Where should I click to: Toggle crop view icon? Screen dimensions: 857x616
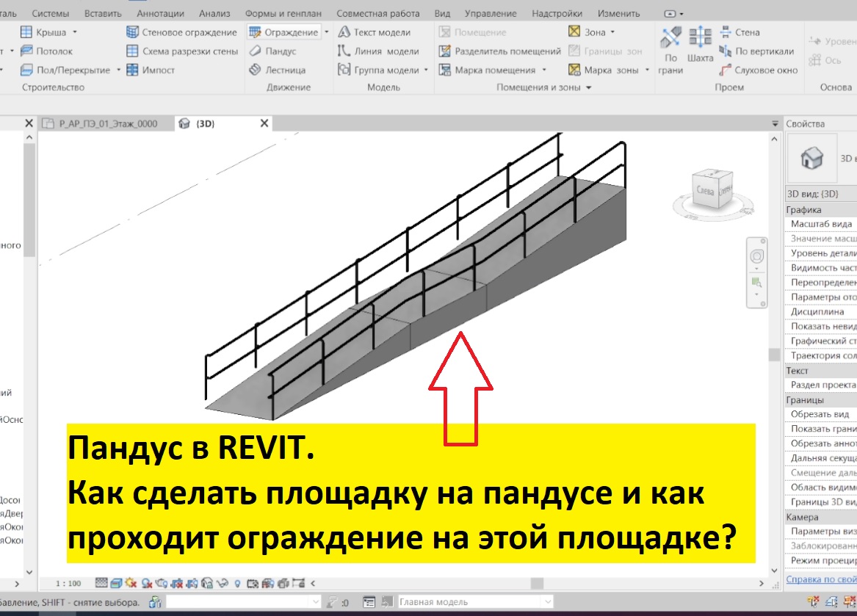pyautogui.click(x=176, y=583)
